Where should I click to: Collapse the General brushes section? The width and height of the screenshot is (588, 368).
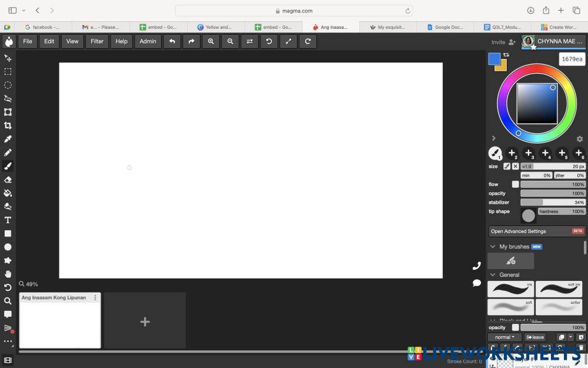point(493,275)
